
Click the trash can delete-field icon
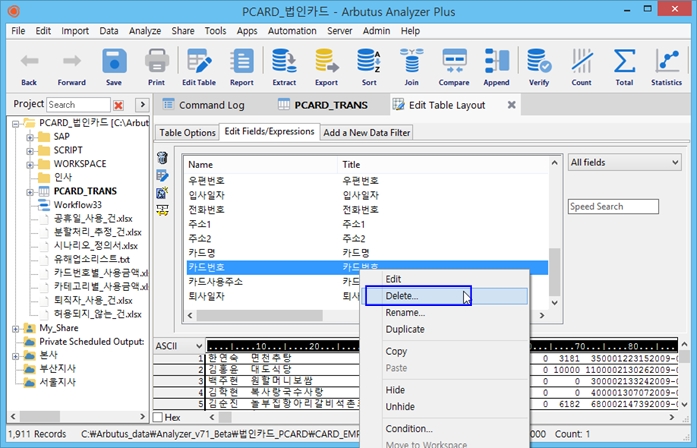[x=162, y=157]
